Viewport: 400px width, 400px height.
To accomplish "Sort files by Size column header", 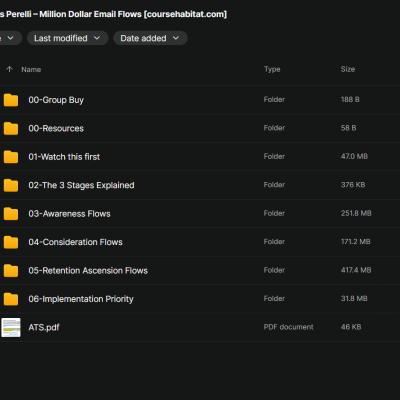I will tap(348, 69).
